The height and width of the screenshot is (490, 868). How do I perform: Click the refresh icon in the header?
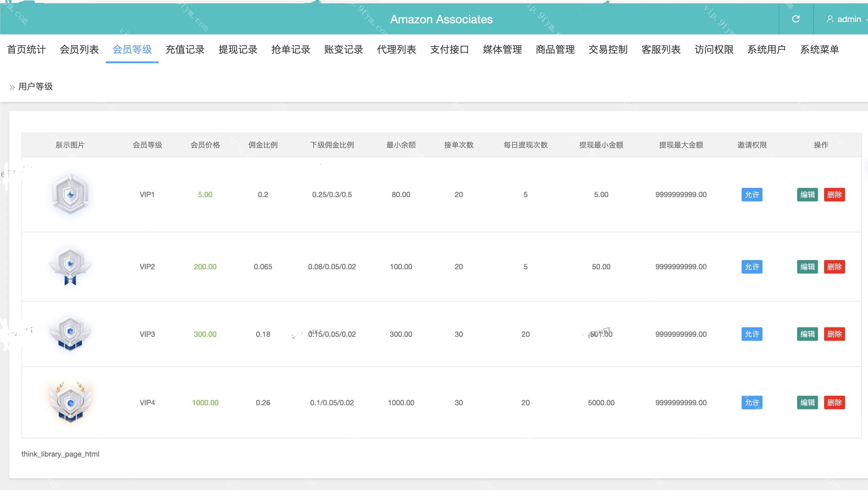tap(796, 19)
